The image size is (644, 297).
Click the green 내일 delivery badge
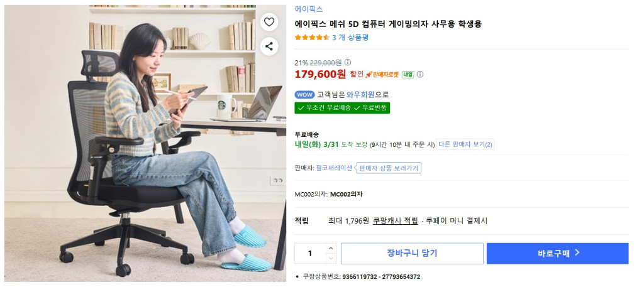coord(408,74)
